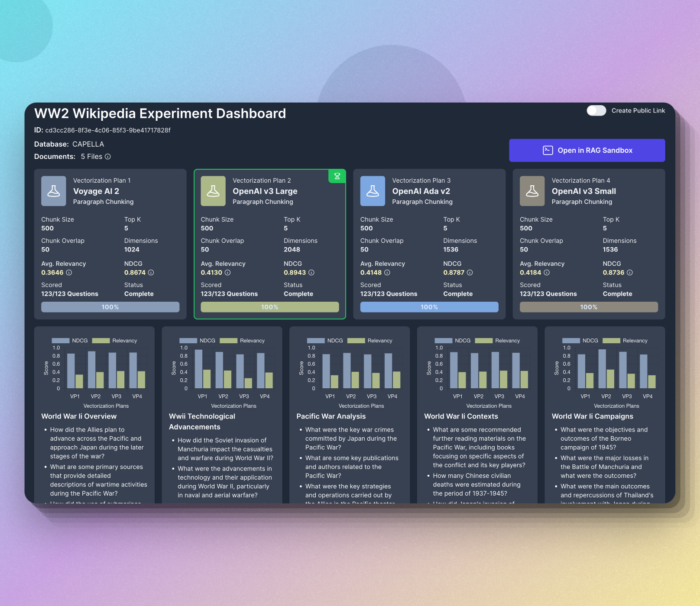Click info icon beside Avg. Relevancy 0.3646
This screenshot has height=606, width=700.
(69, 273)
